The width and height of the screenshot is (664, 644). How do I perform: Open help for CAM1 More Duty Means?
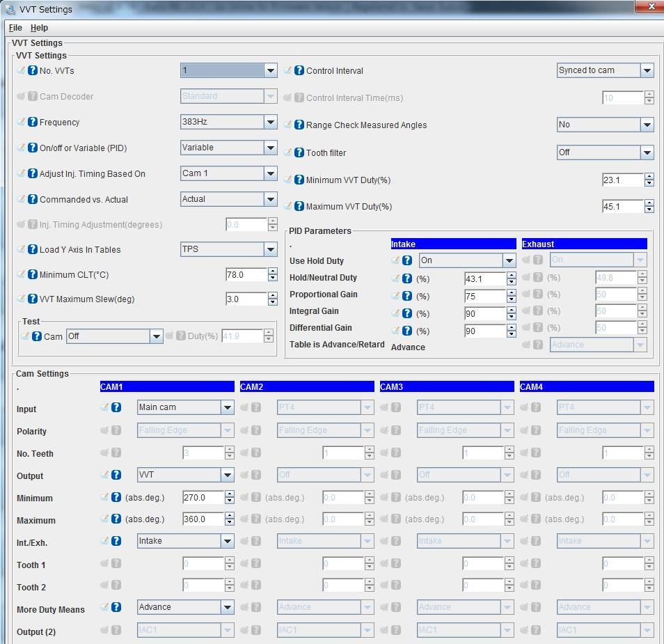point(116,607)
